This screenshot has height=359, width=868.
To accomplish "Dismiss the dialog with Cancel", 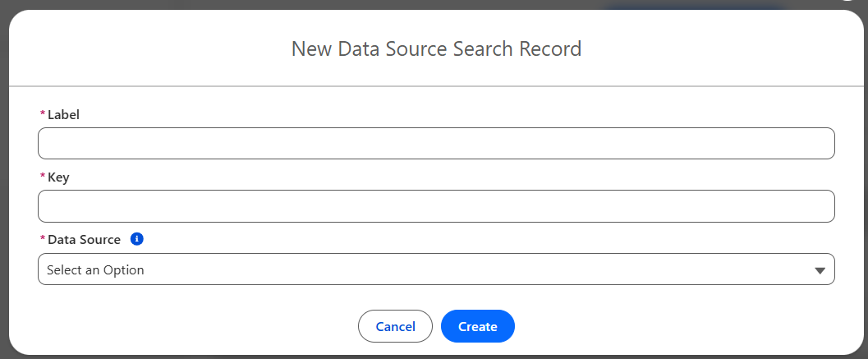I will [395, 326].
